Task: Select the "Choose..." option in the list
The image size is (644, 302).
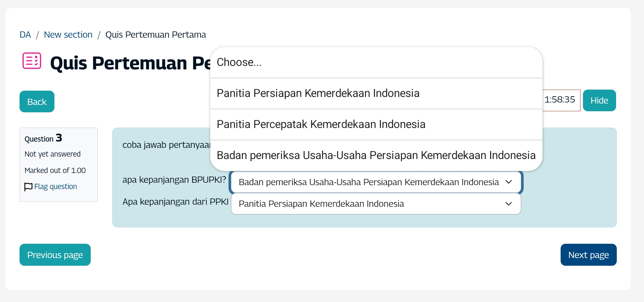Action: tap(376, 62)
